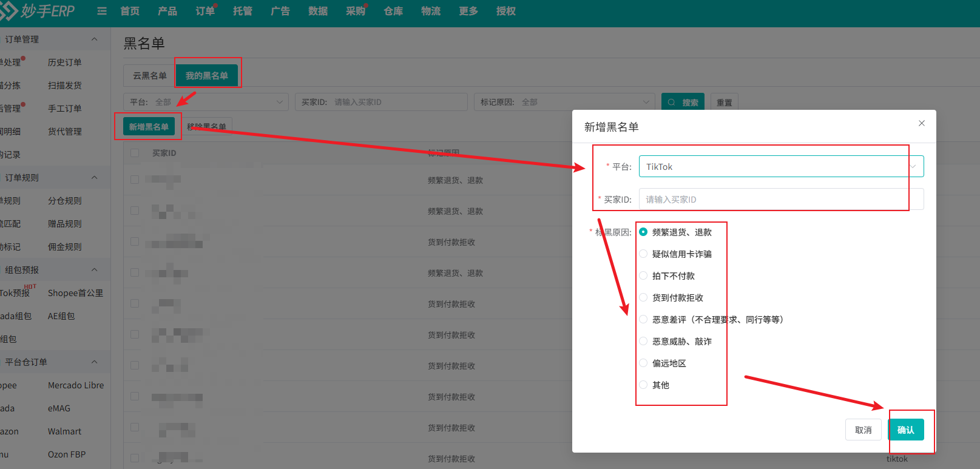Open Shopee首公里 in sidebar
980x469 pixels.
point(75,292)
